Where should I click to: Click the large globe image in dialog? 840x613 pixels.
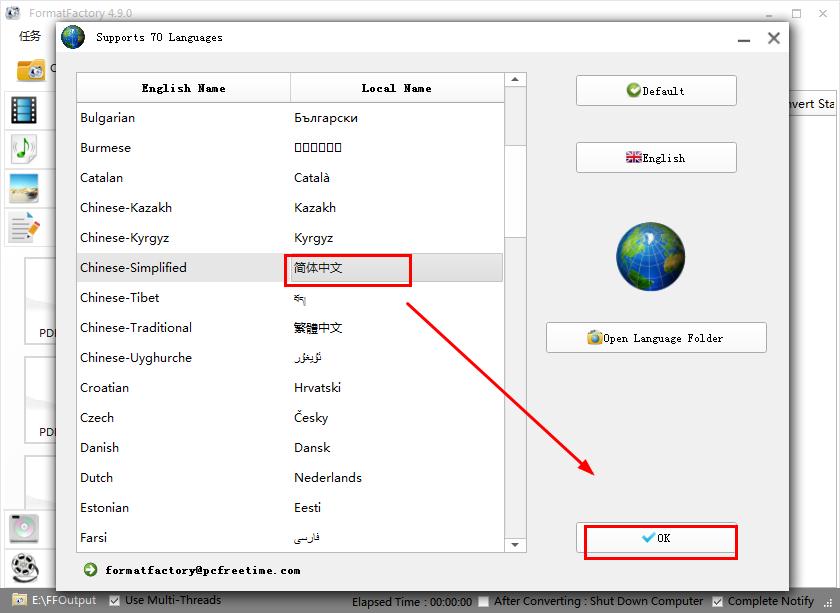[x=650, y=257]
